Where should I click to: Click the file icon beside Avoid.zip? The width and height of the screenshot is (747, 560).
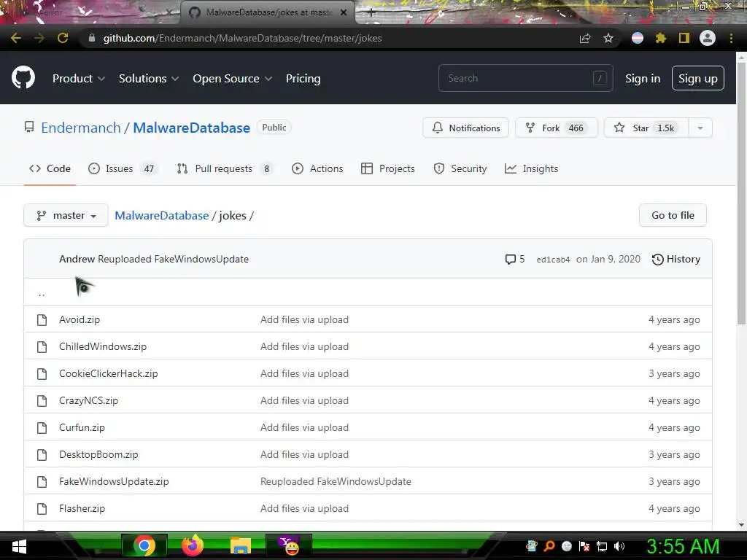tap(42, 319)
